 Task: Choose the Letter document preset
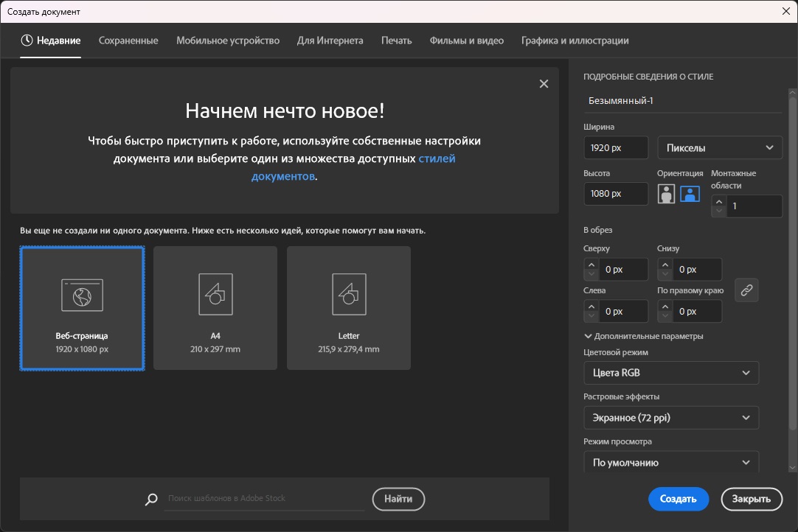348,307
